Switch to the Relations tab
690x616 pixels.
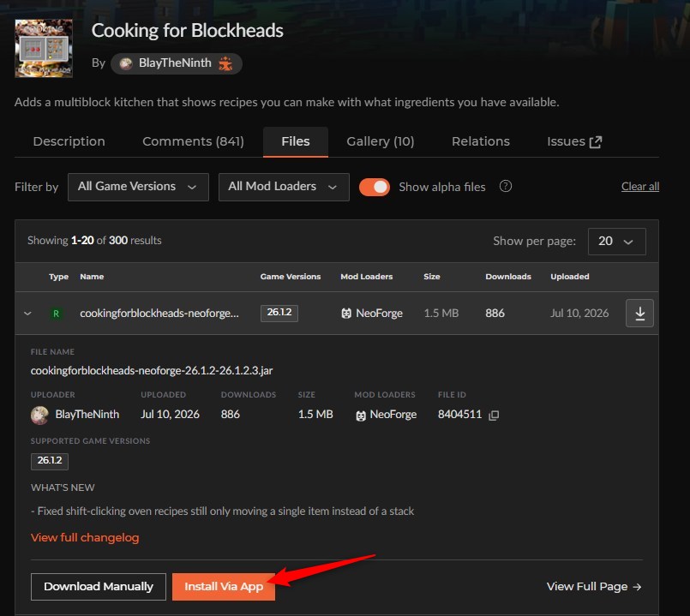(481, 141)
